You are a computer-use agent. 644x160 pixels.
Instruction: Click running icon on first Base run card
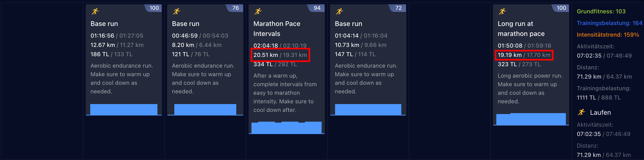coord(95,11)
